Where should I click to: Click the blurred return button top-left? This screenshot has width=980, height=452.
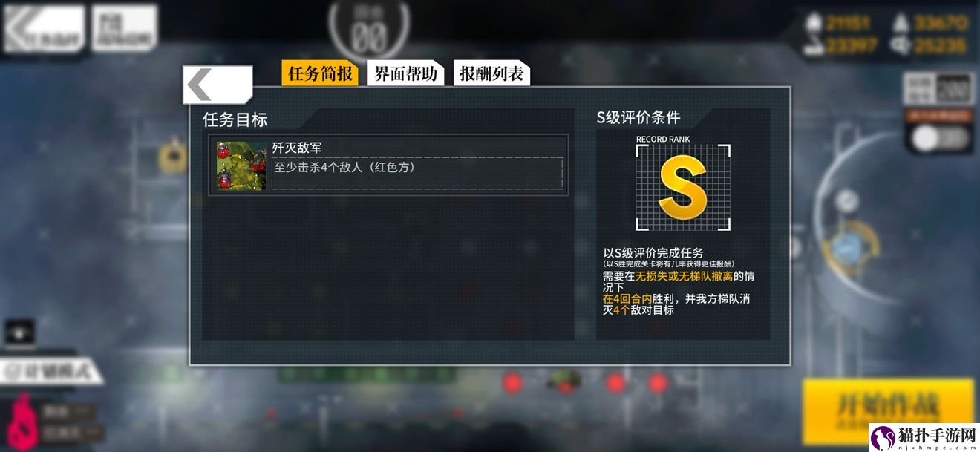click(x=44, y=30)
